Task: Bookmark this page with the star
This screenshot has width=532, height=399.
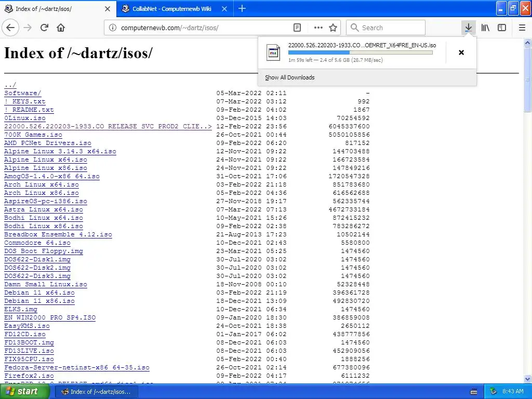Action: point(333,28)
